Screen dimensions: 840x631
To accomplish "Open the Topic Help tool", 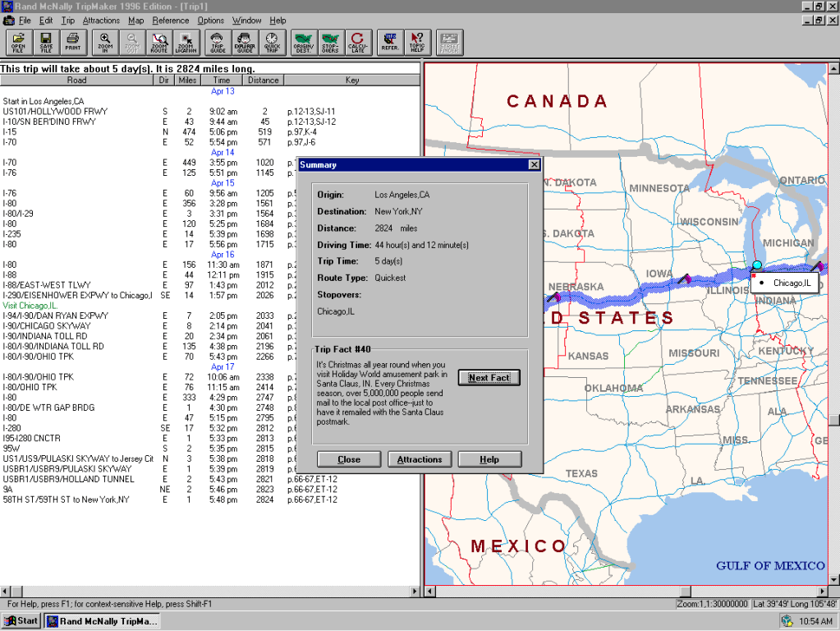I will tap(417, 41).
